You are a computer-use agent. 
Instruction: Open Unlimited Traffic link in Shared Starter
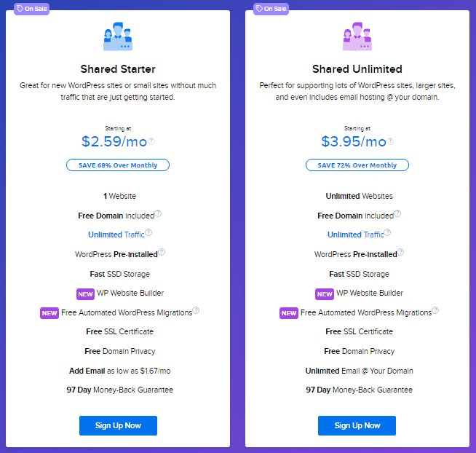coord(116,235)
